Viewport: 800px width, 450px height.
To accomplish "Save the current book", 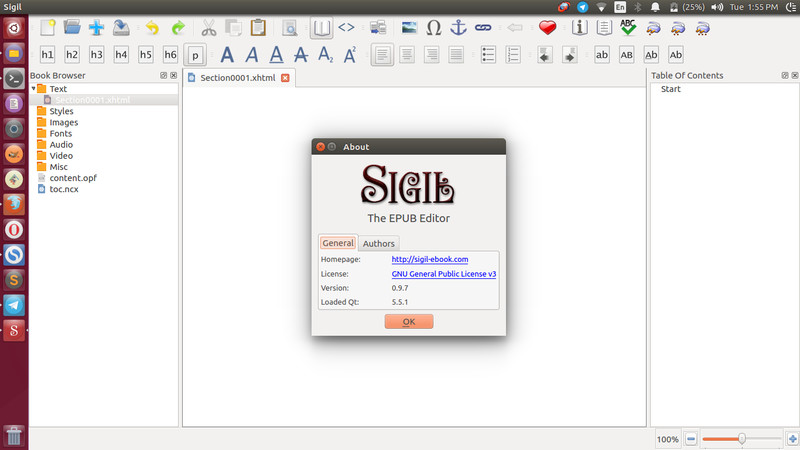I will [x=121, y=28].
